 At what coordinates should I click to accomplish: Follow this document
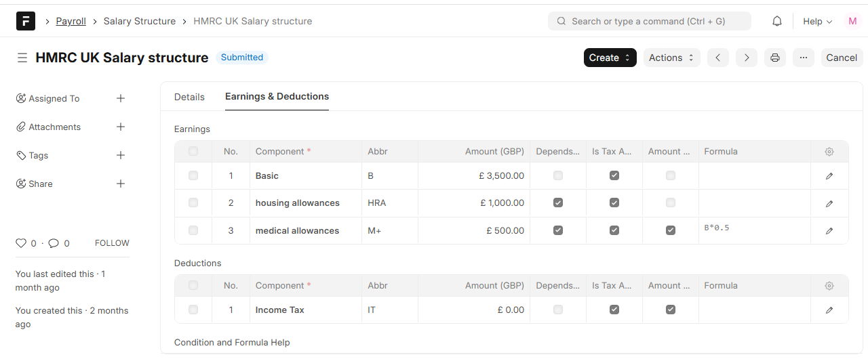pyautogui.click(x=112, y=243)
